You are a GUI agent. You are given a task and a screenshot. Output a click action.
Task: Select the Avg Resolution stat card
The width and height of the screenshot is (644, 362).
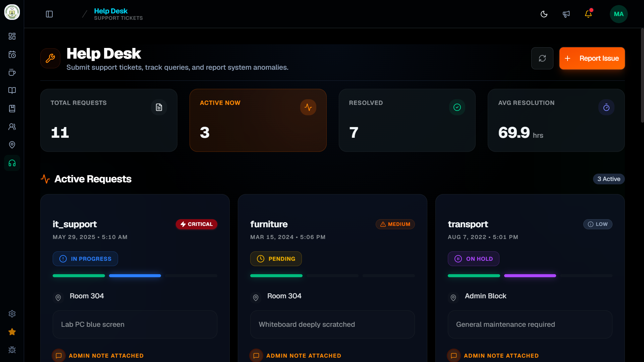[556, 120]
